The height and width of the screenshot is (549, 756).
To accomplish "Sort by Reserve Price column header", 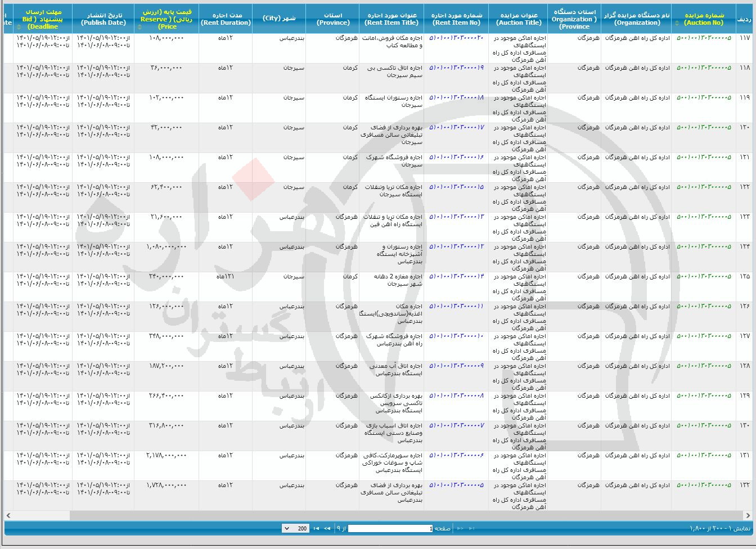I will click(x=166, y=19).
